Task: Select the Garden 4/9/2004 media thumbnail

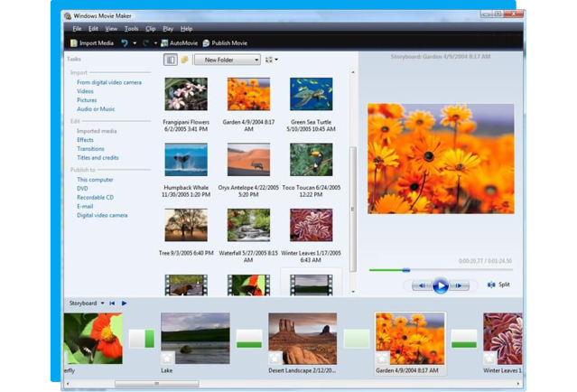Action: [x=248, y=94]
